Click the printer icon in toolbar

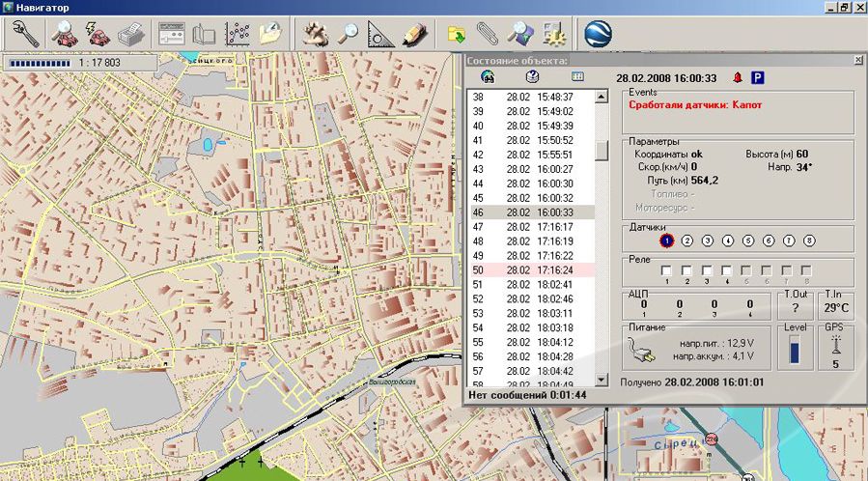130,35
